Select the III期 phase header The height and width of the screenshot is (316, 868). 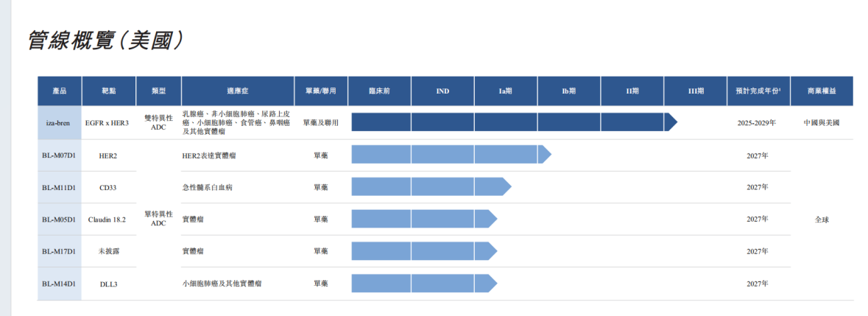point(695,91)
